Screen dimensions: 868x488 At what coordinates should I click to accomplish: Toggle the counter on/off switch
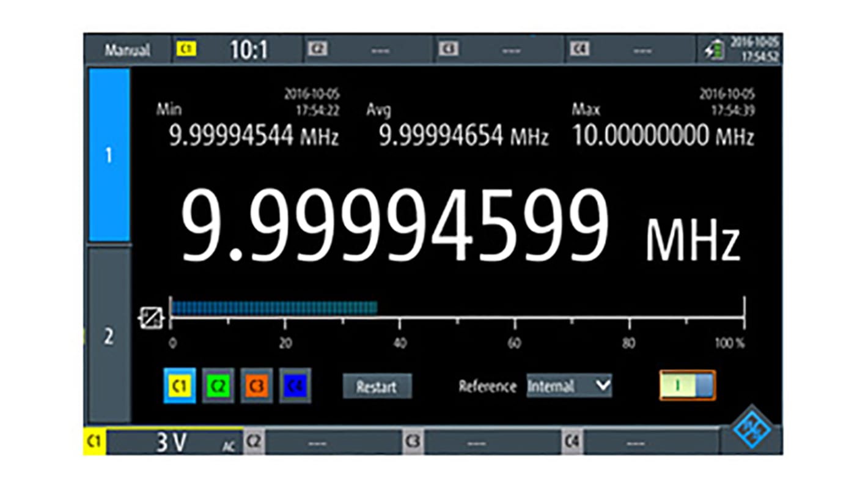click(687, 386)
